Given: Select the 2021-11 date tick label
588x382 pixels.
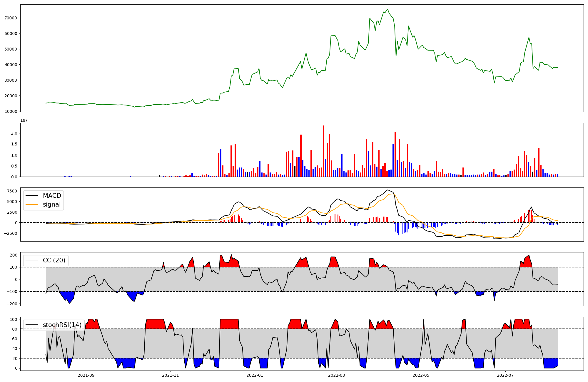Looking at the screenshot, I should coord(171,375).
